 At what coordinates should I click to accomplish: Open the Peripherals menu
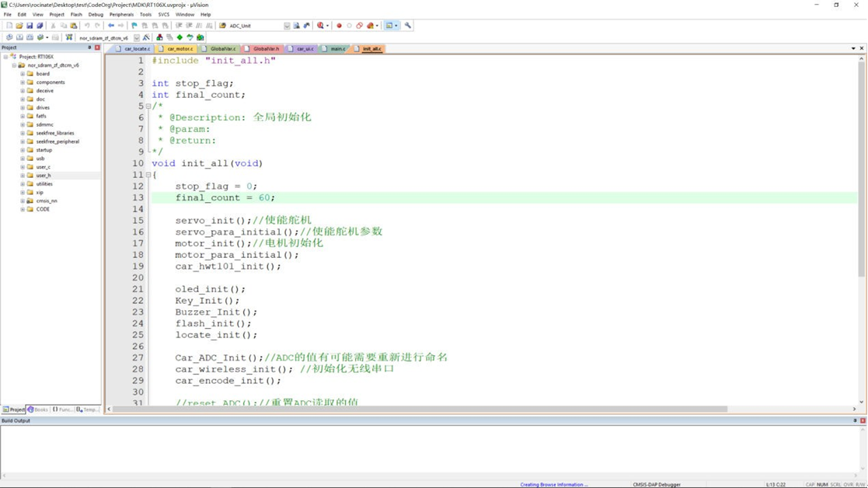(121, 15)
